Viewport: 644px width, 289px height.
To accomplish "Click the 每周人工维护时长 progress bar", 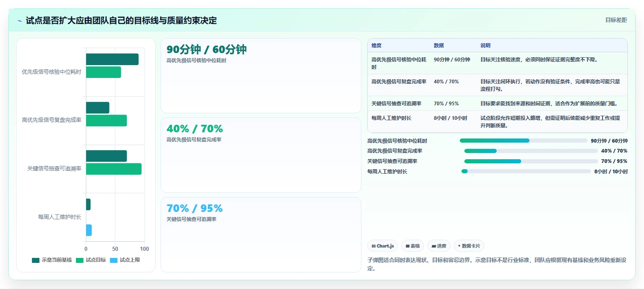I will pyautogui.click(x=526, y=171).
